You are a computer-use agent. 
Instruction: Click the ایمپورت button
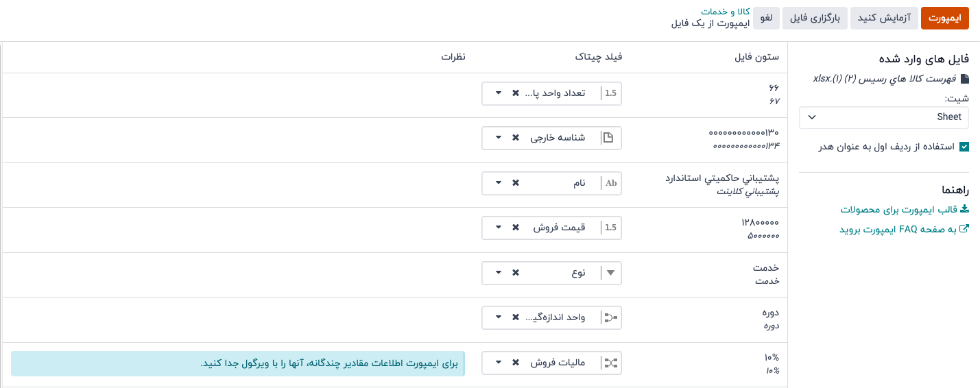944,19
